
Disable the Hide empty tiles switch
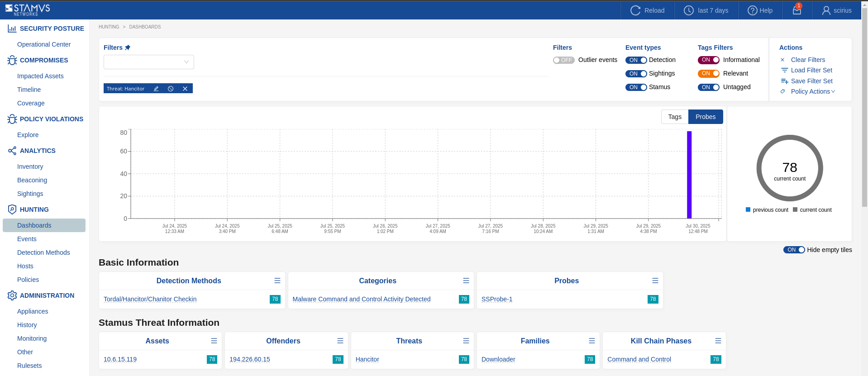point(794,250)
